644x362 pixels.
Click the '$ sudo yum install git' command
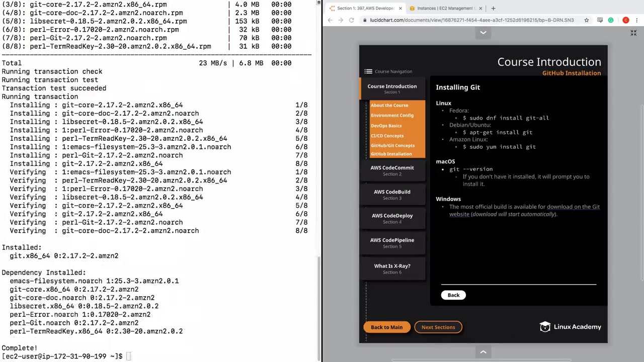click(x=499, y=147)
